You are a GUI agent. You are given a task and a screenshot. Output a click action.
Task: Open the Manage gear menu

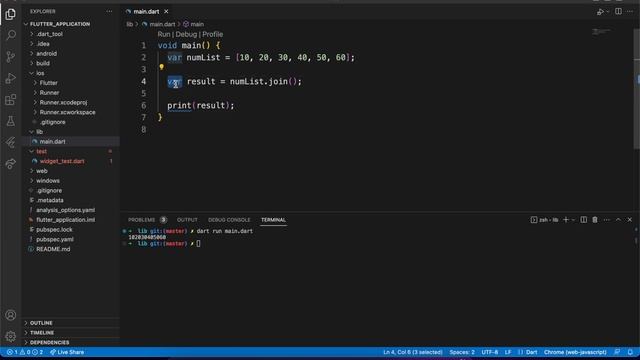pos(11,336)
